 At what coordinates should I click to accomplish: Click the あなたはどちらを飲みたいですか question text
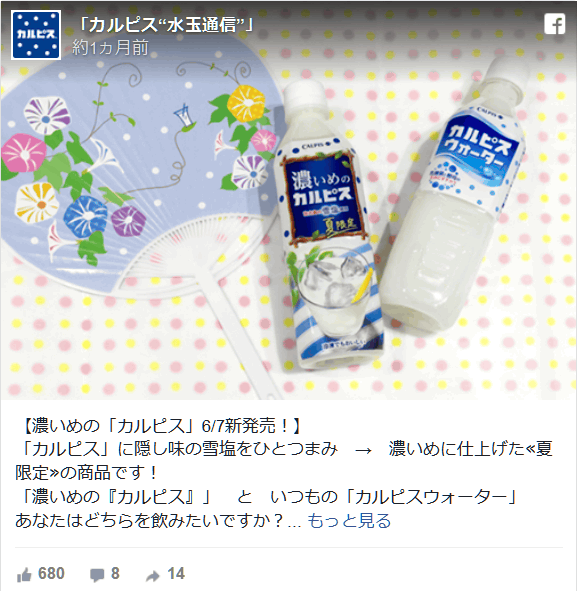pyautogui.click(x=150, y=521)
